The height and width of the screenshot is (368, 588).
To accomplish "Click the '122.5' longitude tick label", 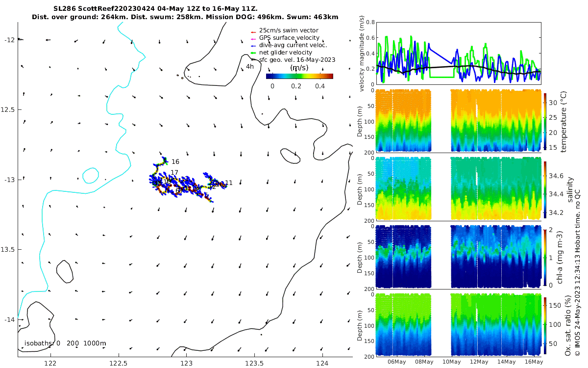I will click(118, 364).
